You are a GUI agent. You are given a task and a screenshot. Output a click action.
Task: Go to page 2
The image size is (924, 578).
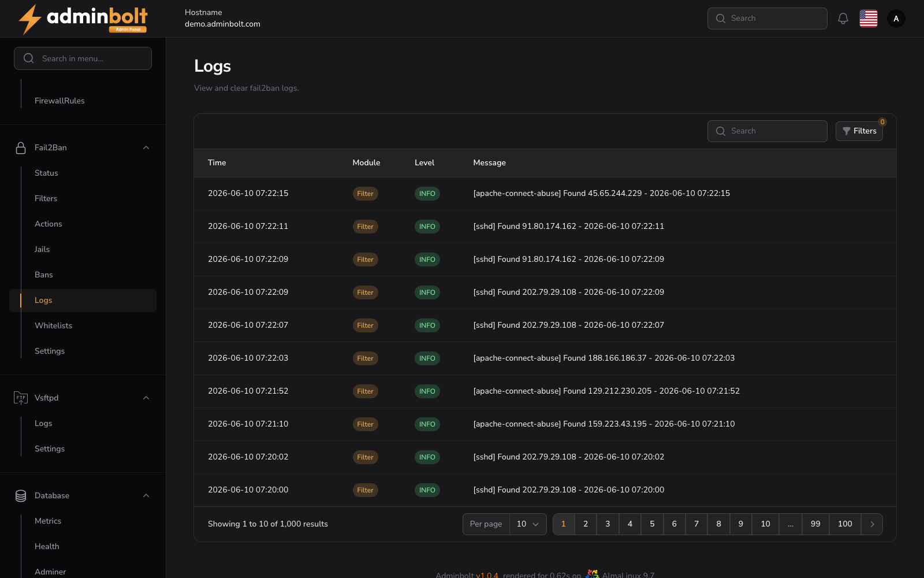point(586,524)
